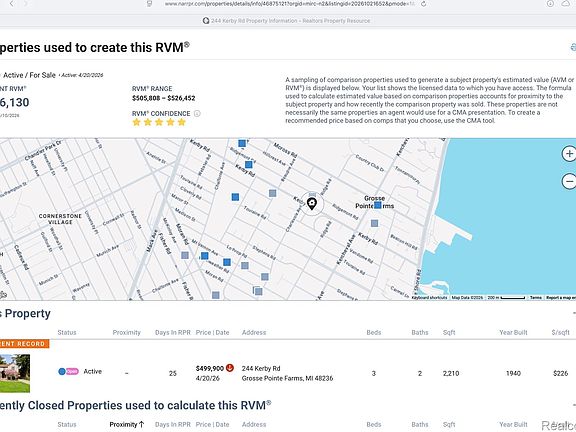
Task: Select the gray marker left of Kerby Rd east label
Action: [374, 223]
